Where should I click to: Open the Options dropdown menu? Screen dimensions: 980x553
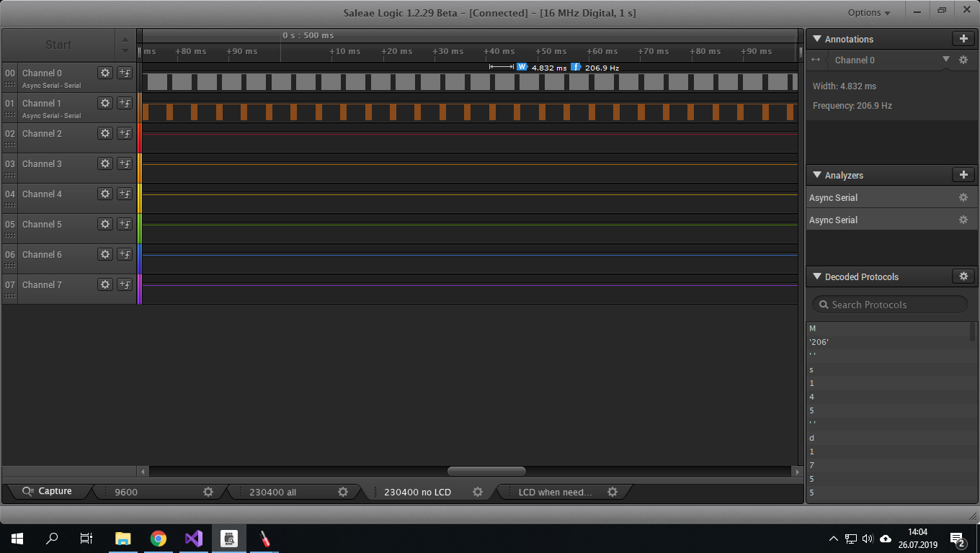tap(868, 13)
